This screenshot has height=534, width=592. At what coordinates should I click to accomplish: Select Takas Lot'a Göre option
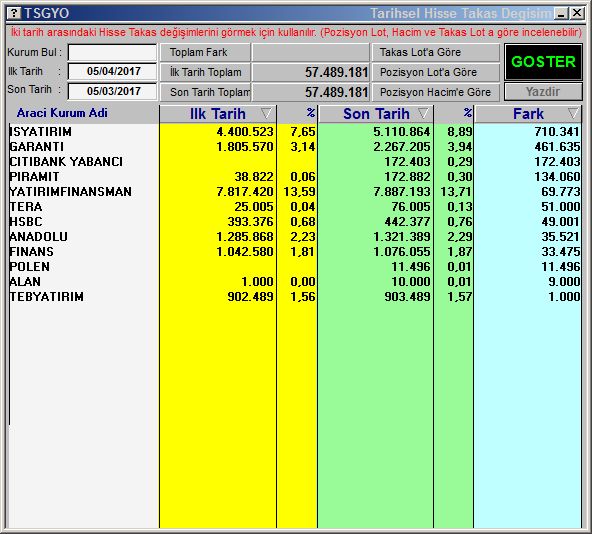click(x=436, y=52)
